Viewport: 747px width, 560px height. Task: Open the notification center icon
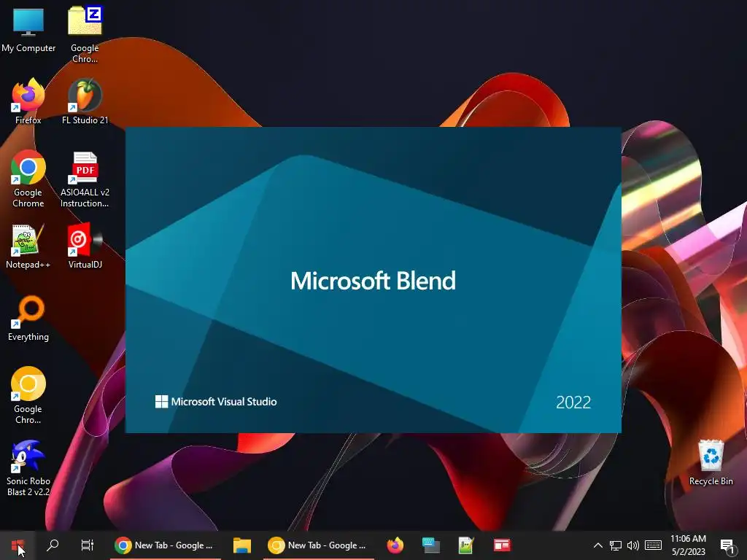click(x=727, y=546)
